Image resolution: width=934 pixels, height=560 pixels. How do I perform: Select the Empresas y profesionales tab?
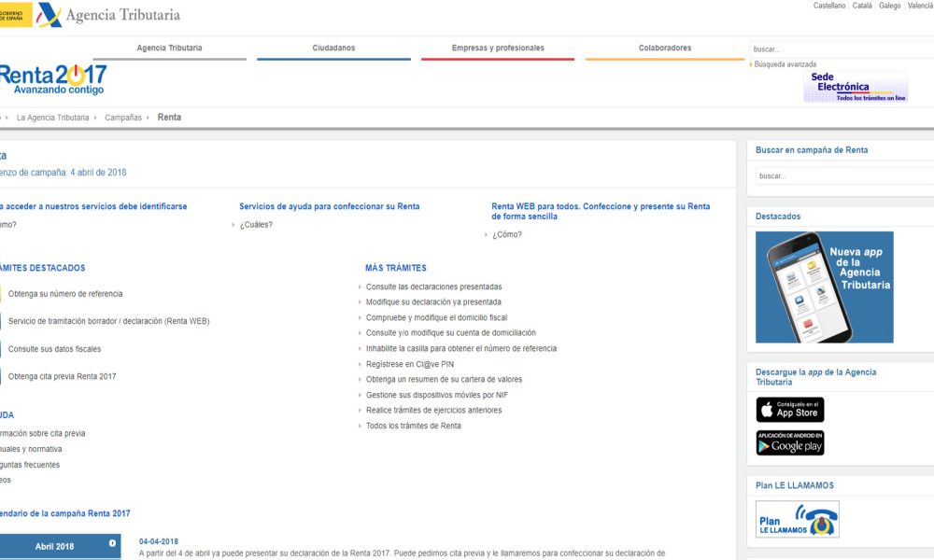tap(497, 49)
